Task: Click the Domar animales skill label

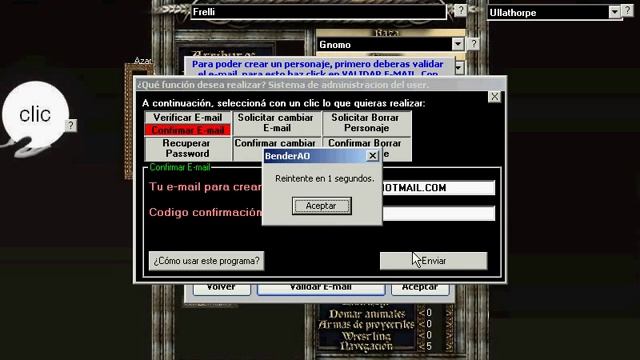Action: [x=367, y=314]
